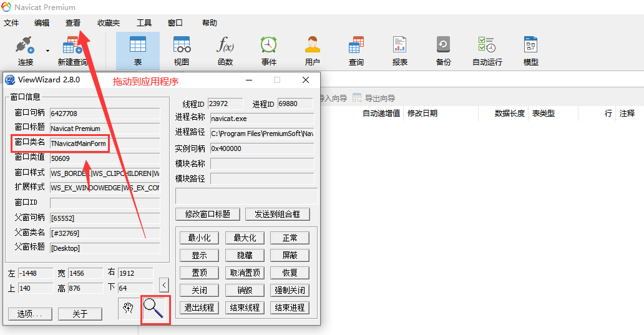Click the 屏蔽 button
644x335 pixels.
(x=290, y=255)
